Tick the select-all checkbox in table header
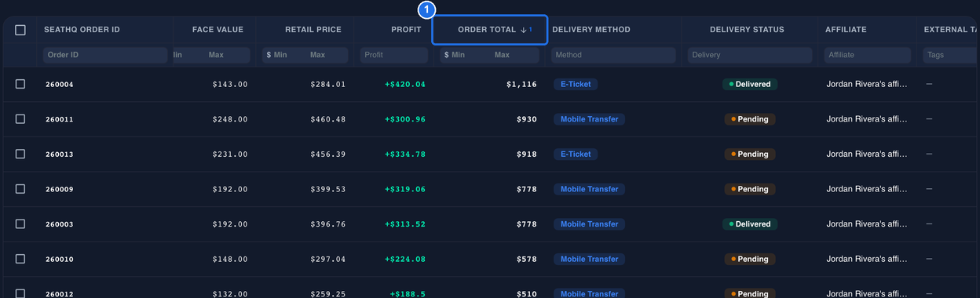 click(x=20, y=30)
